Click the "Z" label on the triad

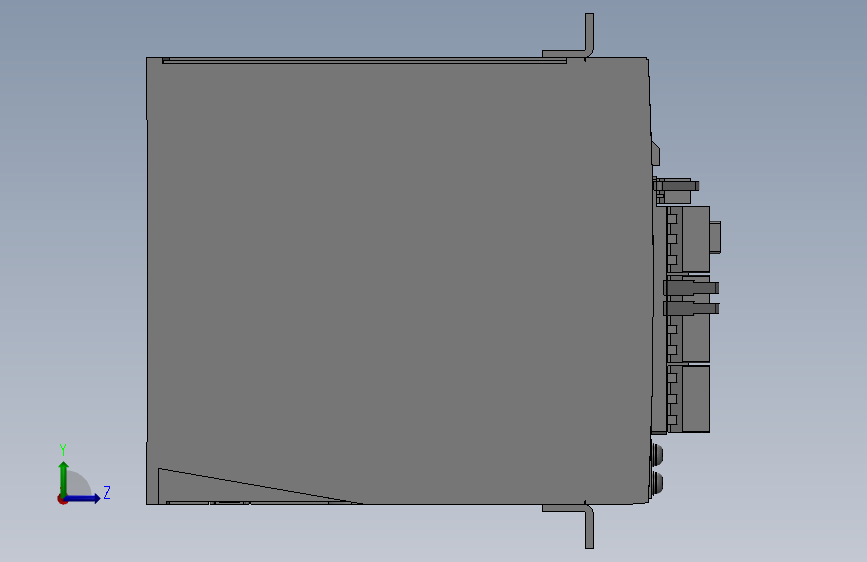pos(107,492)
